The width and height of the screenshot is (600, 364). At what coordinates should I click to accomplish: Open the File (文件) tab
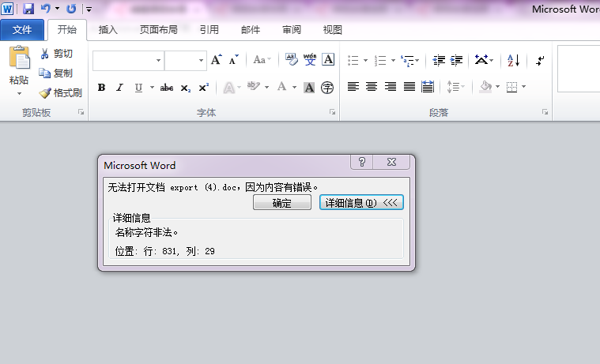22,30
